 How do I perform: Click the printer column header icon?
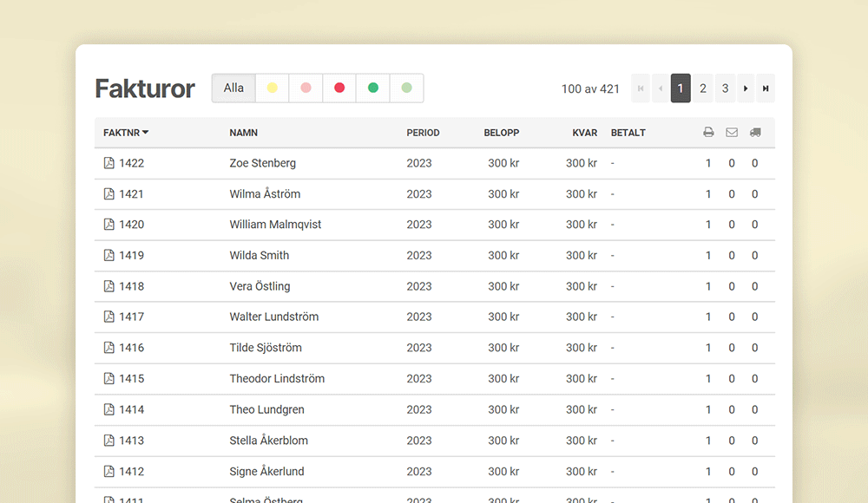click(x=708, y=133)
